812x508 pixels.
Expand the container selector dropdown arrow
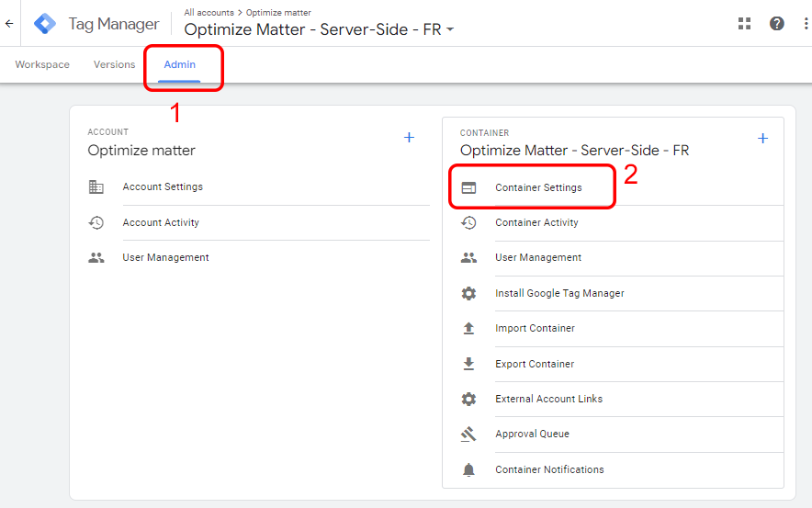(x=450, y=29)
